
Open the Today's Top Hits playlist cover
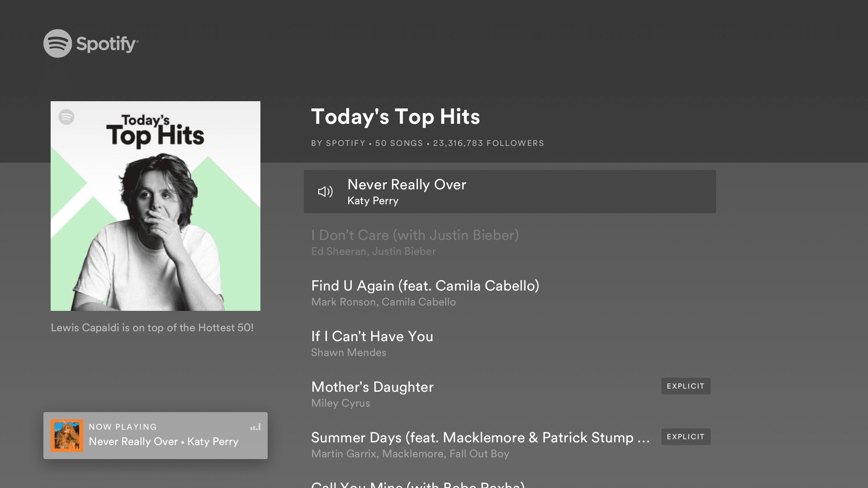tap(156, 206)
